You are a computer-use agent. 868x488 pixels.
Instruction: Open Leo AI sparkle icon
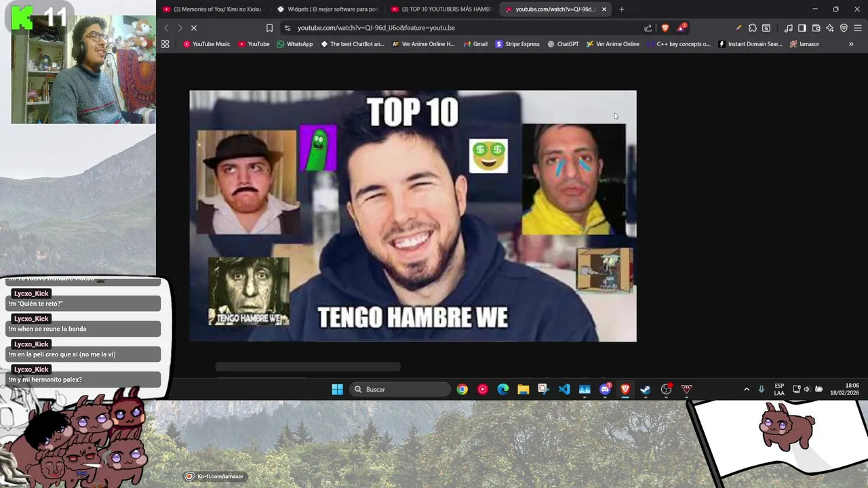[830, 28]
